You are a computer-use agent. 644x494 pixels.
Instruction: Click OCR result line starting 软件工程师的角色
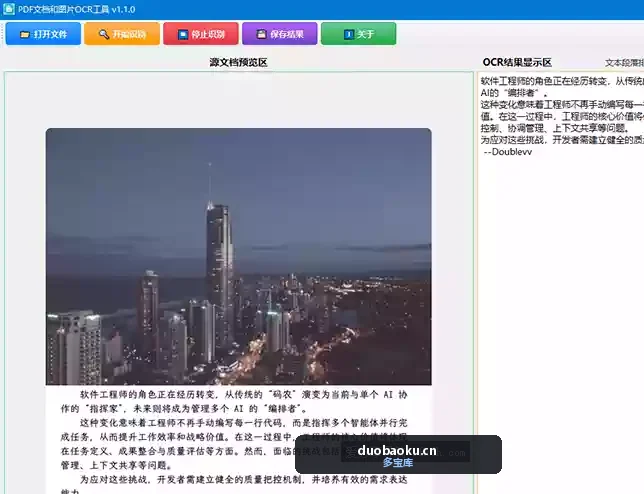coord(562,81)
